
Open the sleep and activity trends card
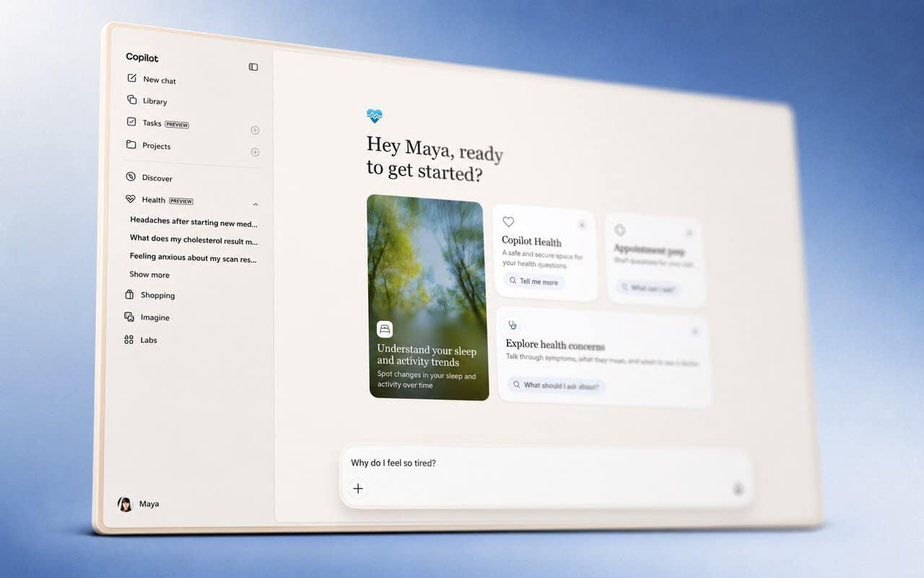[428, 297]
